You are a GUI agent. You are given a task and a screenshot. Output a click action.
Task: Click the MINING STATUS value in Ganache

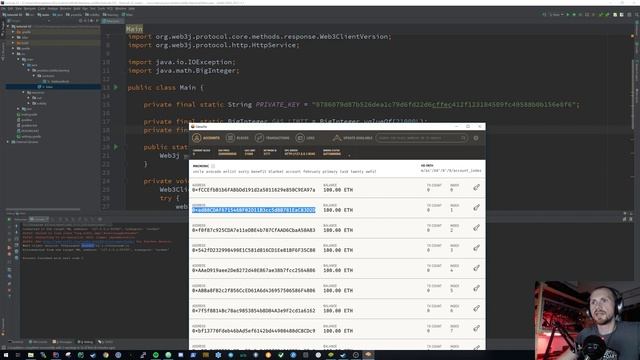point(331,154)
